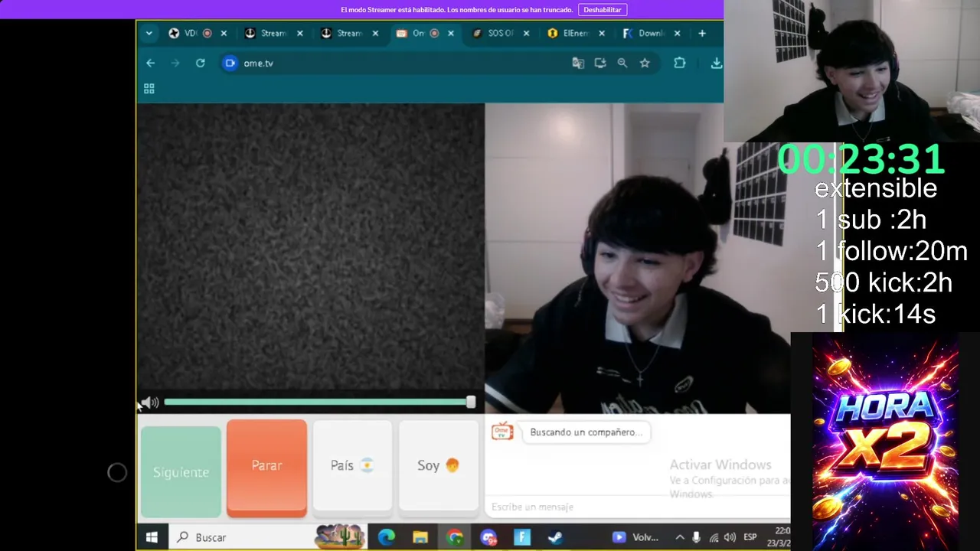The width and height of the screenshot is (980, 551).
Task: Show hidden system tray icons
Action: coord(680,537)
